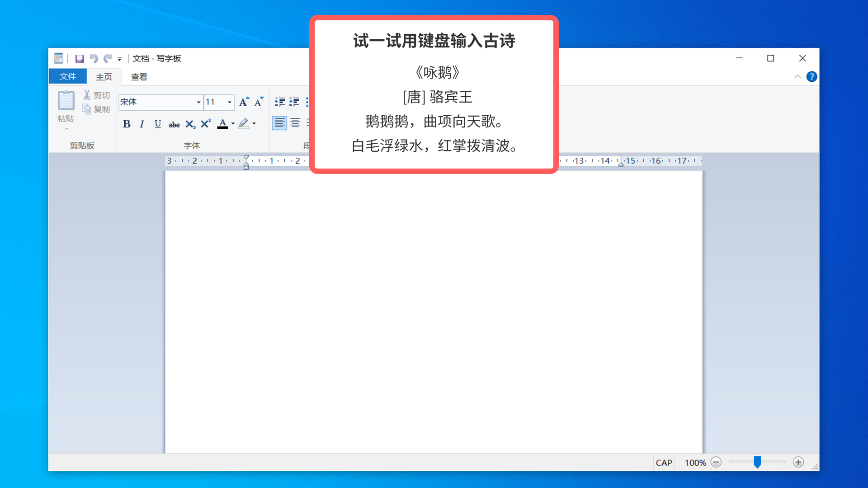Screen dimensions: 868x488
Task: Open the font size 11 dropdown
Action: (x=230, y=102)
